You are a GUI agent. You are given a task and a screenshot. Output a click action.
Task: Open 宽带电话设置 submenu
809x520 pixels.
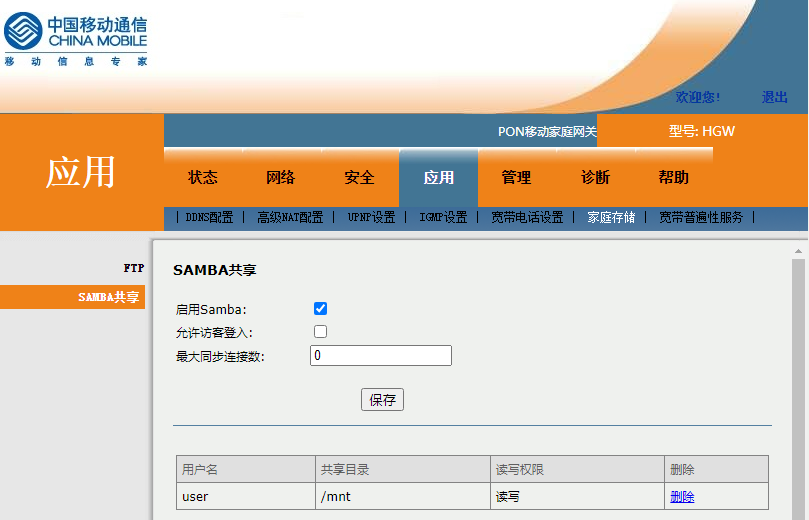coord(527,217)
